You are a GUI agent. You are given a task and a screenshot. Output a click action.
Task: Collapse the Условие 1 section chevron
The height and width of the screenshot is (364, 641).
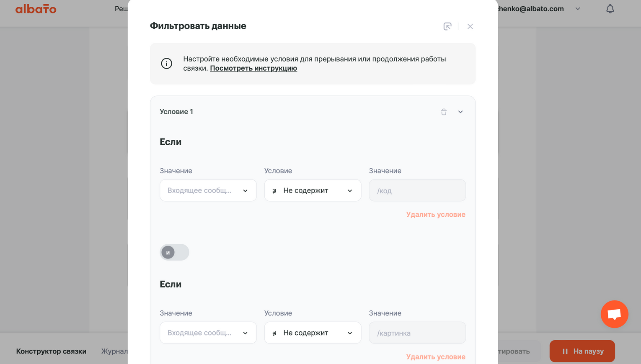(460, 112)
